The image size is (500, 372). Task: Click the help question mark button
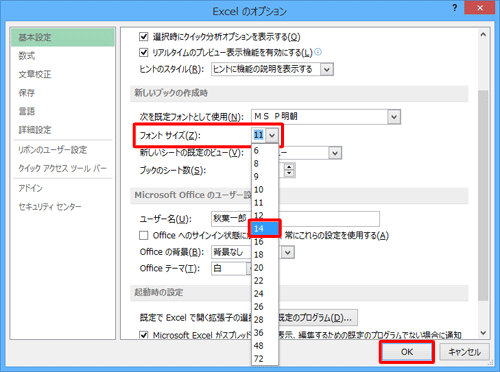455,8
